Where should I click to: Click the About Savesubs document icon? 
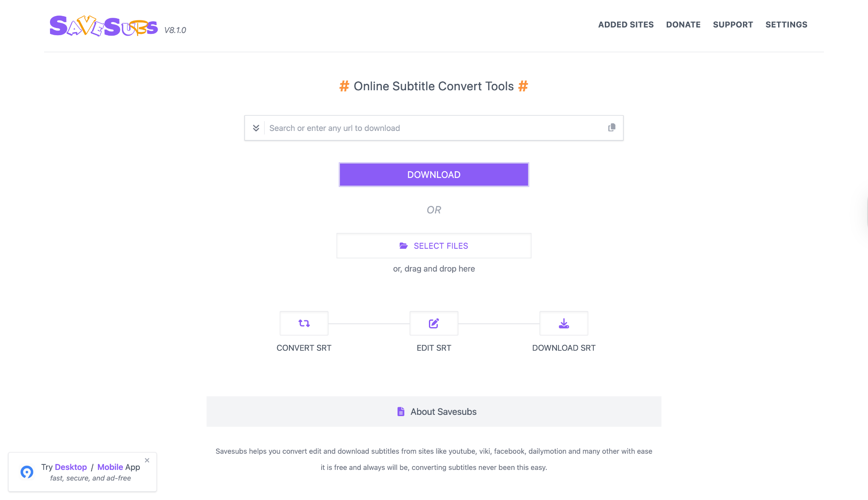tap(401, 411)
